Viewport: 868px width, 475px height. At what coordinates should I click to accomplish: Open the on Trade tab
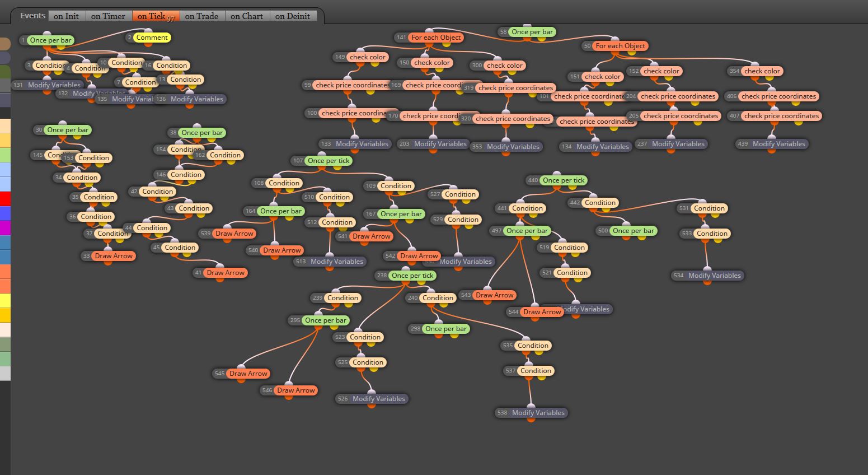tap(201, 16)
